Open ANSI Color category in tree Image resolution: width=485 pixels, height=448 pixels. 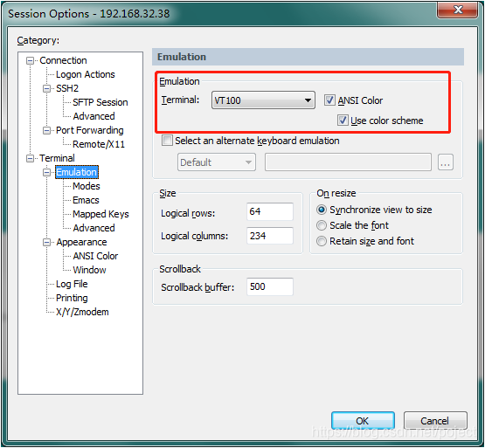(95, 256)
